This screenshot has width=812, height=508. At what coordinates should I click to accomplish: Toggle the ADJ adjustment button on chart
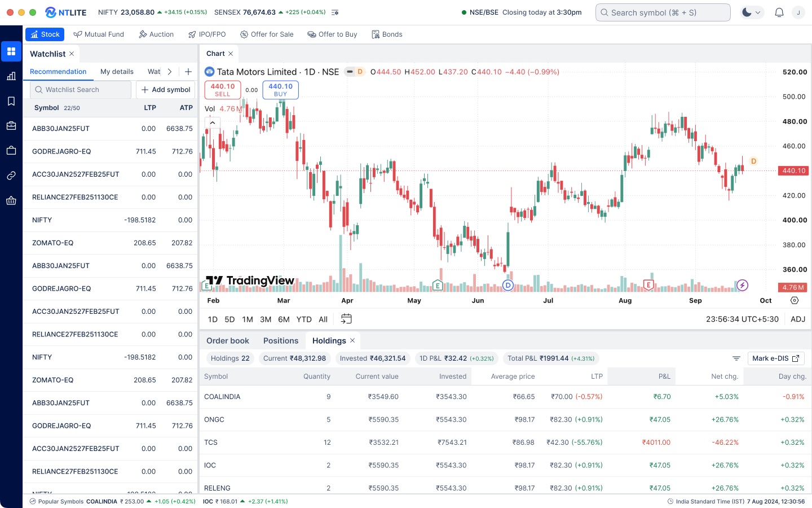click(x=798, y=319)
